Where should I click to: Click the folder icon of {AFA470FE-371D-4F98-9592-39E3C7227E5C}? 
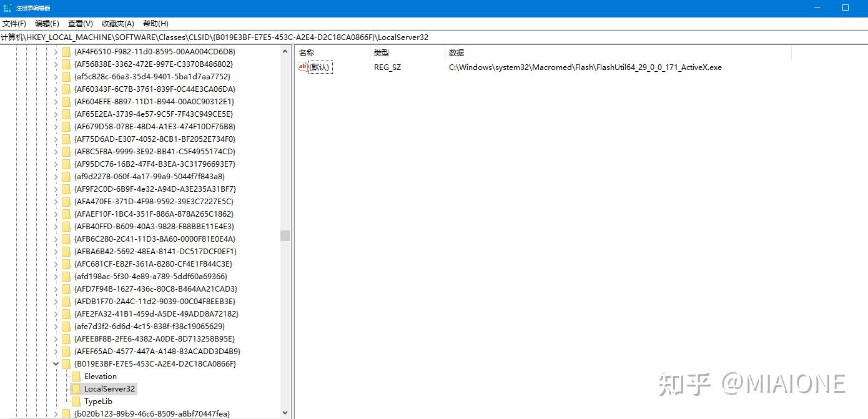coord(66,201)
